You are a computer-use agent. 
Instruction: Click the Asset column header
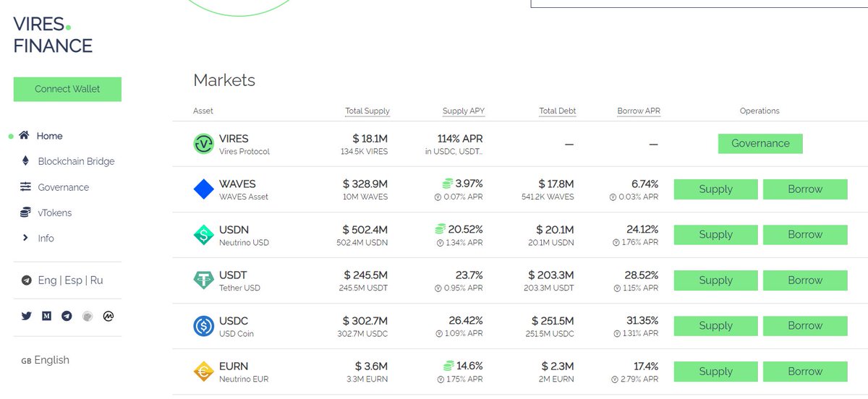(203, 111)
